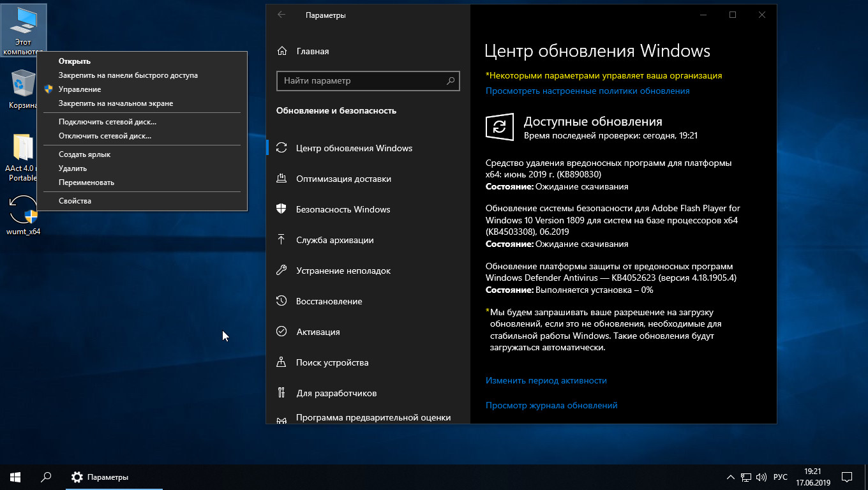Click the KB890830 malicious software removal update text
This screenshot has width=868, height=490.
coord(609,168)
